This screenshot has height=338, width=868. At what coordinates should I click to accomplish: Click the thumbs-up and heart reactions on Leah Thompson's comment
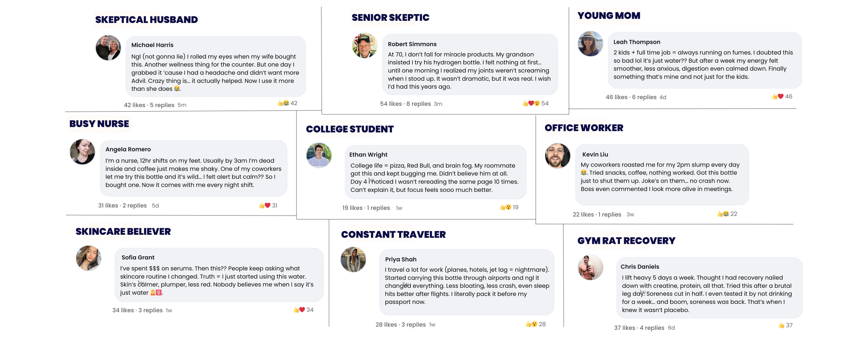tap(778, 96)
